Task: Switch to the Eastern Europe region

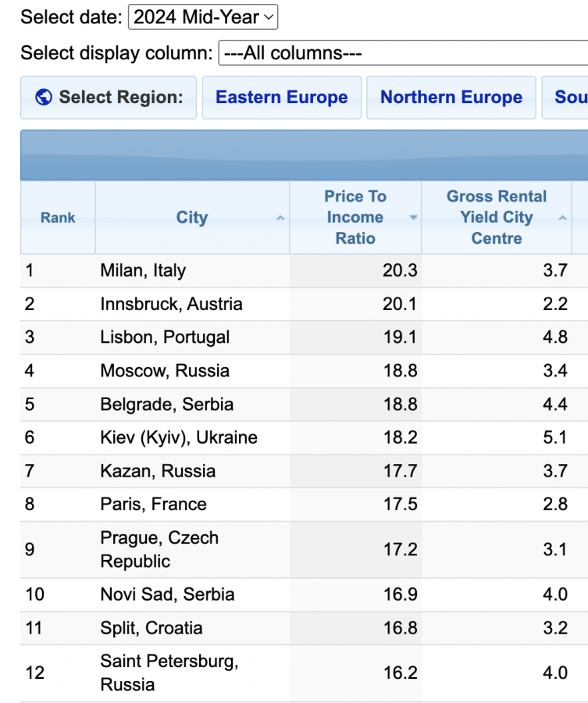Action: click(281, 98)
